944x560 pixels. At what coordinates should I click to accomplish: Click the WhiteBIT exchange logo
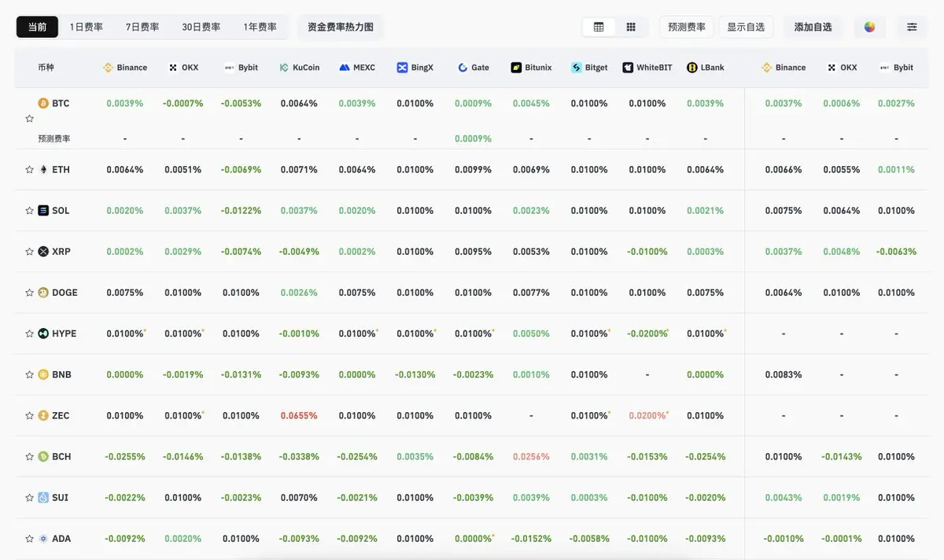click(628, 68)
